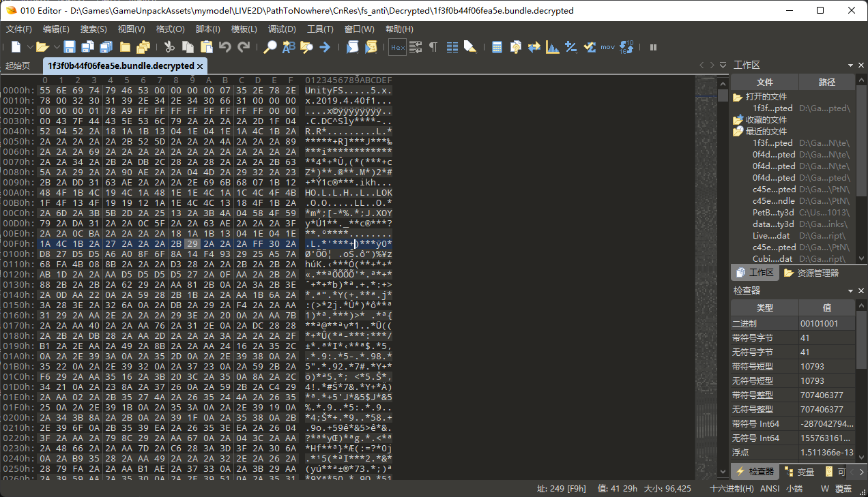Switch to the 资源管理器 panel tab
The width and height of the screenshot is (868, 497).
pos(811,273)
